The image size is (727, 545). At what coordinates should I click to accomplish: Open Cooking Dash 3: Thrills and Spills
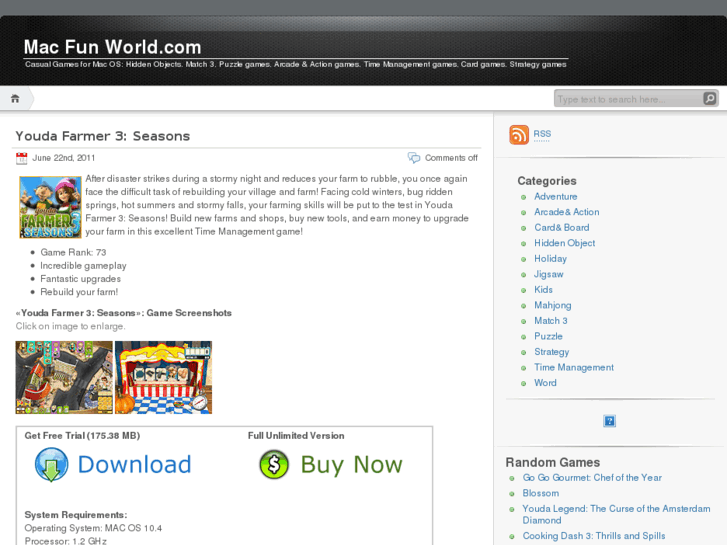pos(593,536)
